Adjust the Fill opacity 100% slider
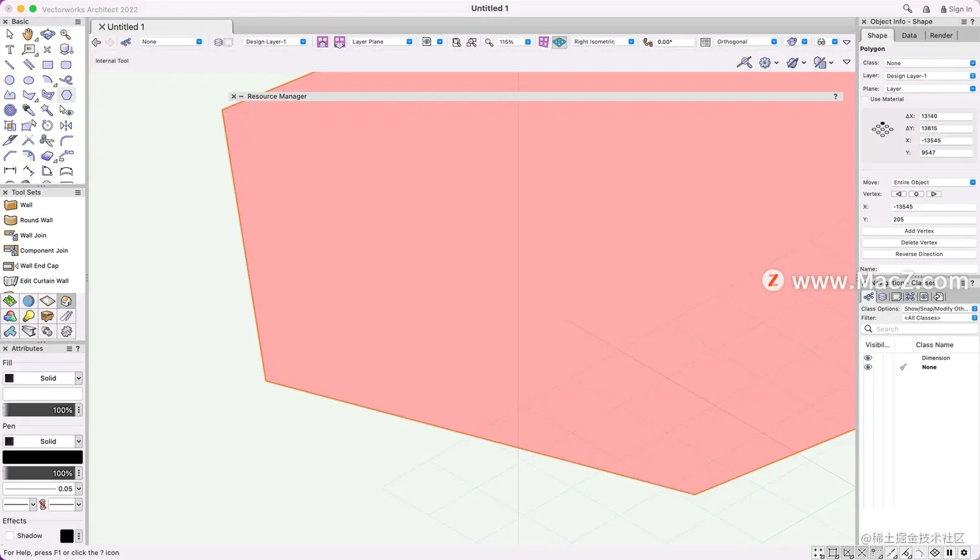Screen dimensions: 980x560 39,410
